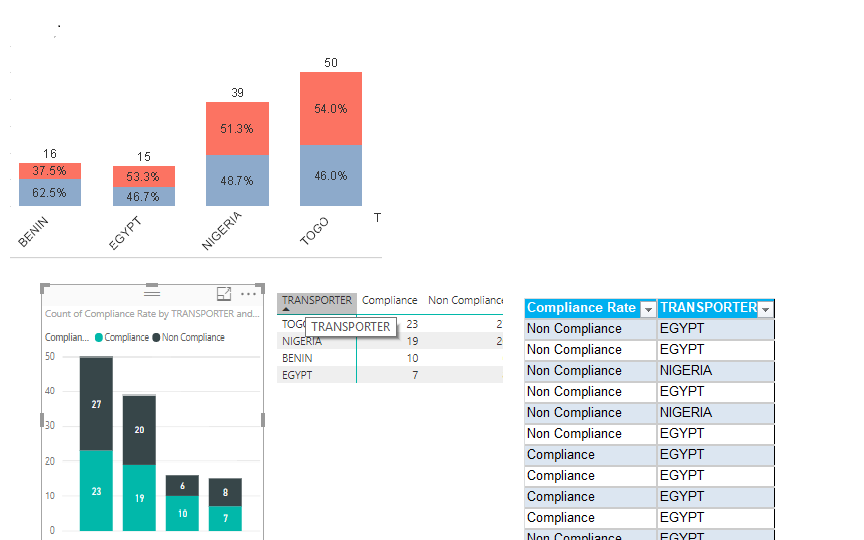Open focus mode on the compliance chart
This screenshot has width=864, height=540.
coord(224,294)
